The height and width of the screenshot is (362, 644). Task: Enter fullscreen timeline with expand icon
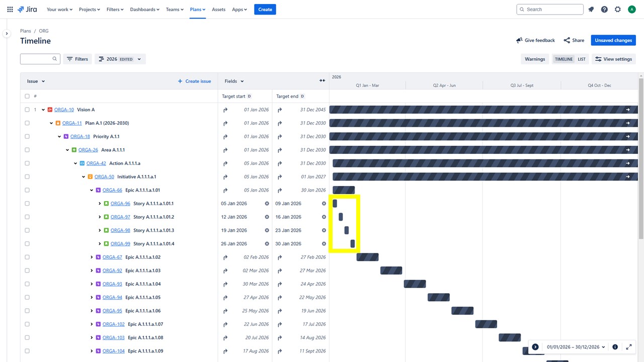click(x=629, y=347)
